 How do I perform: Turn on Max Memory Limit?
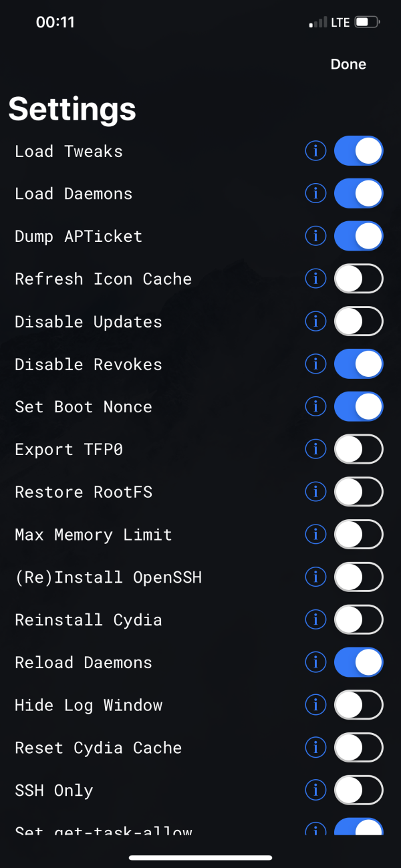tap(358, 534)
